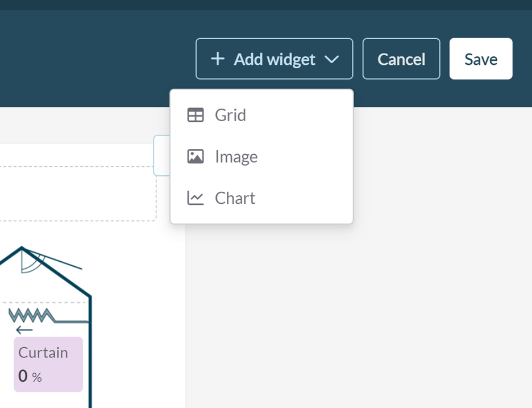Select the pink Curtain status card

[x=48, y=364]
